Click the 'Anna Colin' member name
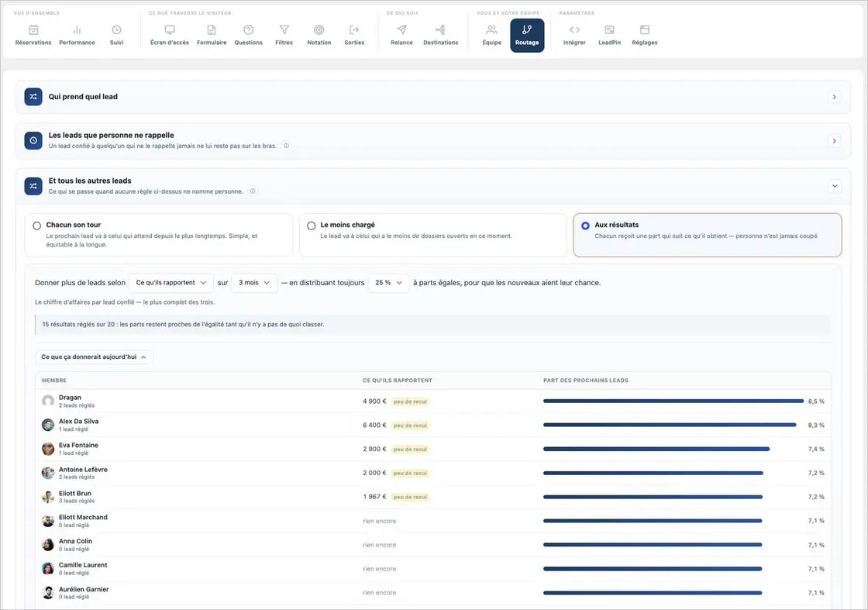Image resolution: width=868 pixels, height=610 pixels. click(x=76, y=541)
